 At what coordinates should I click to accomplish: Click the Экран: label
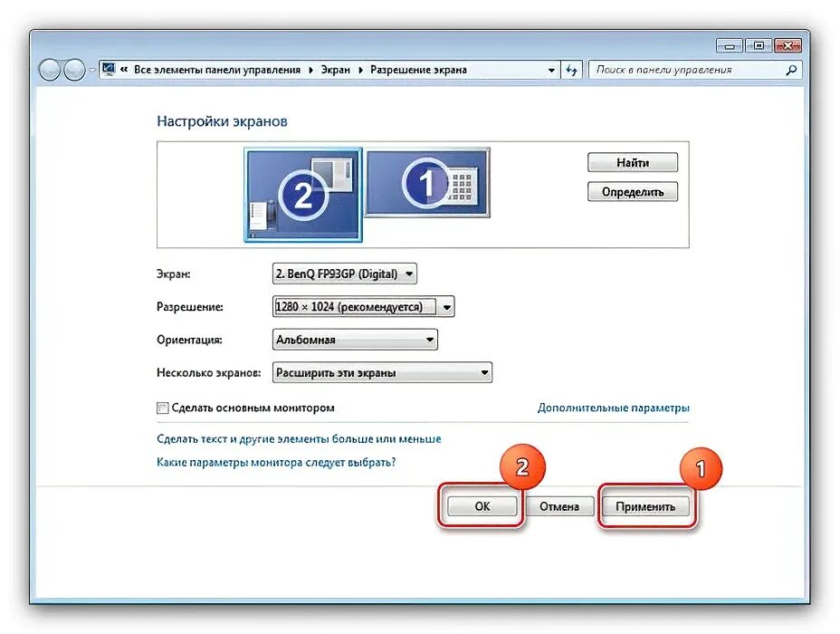[x=173, y=274]
